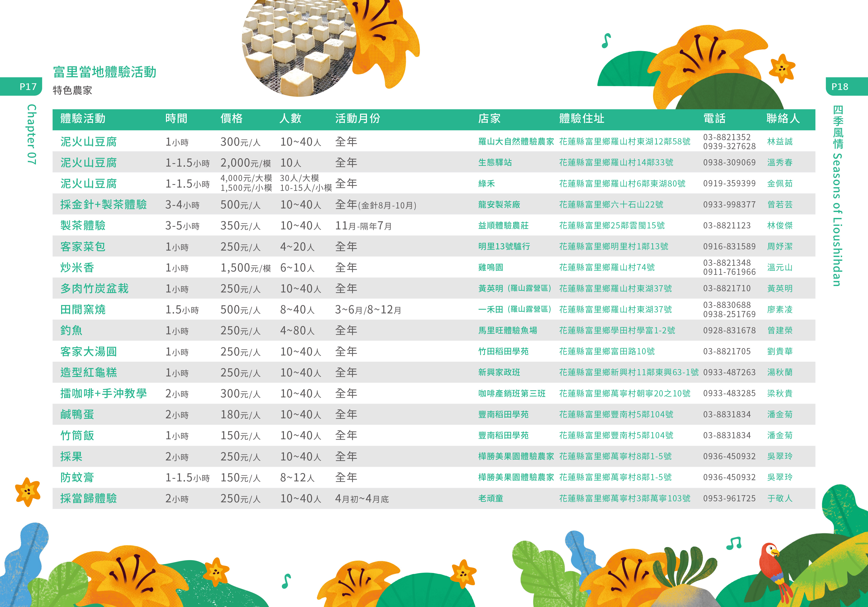
Task: Click 羅山大自然體驗農家 store name
Action: 516,142
